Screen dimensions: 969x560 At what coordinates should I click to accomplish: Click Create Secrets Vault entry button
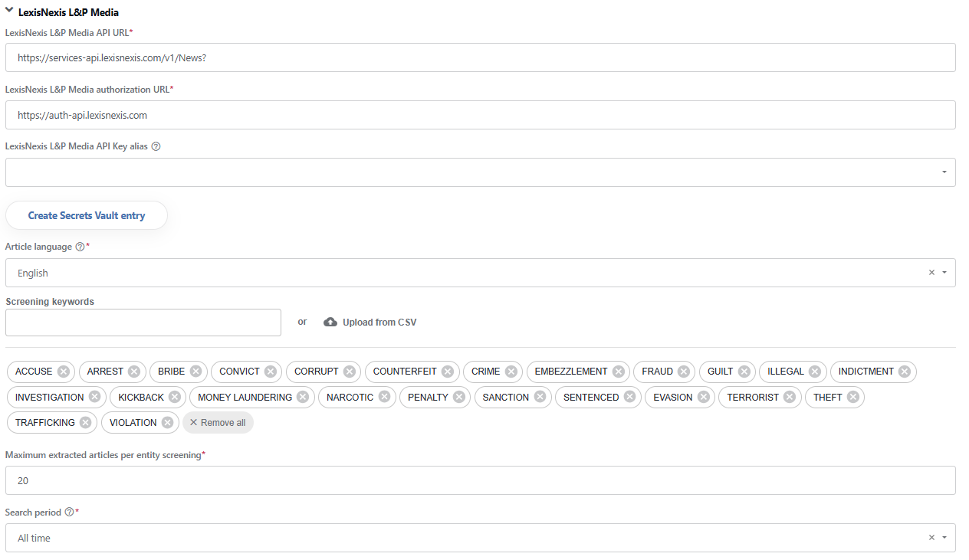coord(87,215)
